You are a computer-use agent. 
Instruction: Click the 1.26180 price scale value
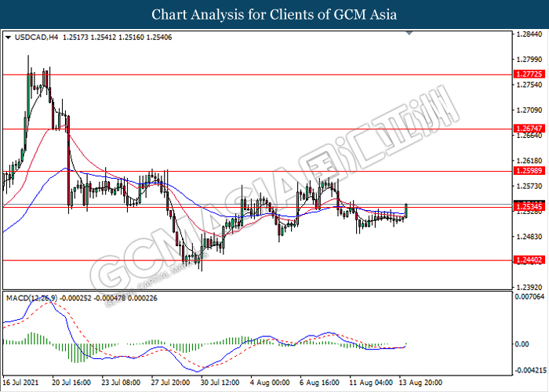529,161
